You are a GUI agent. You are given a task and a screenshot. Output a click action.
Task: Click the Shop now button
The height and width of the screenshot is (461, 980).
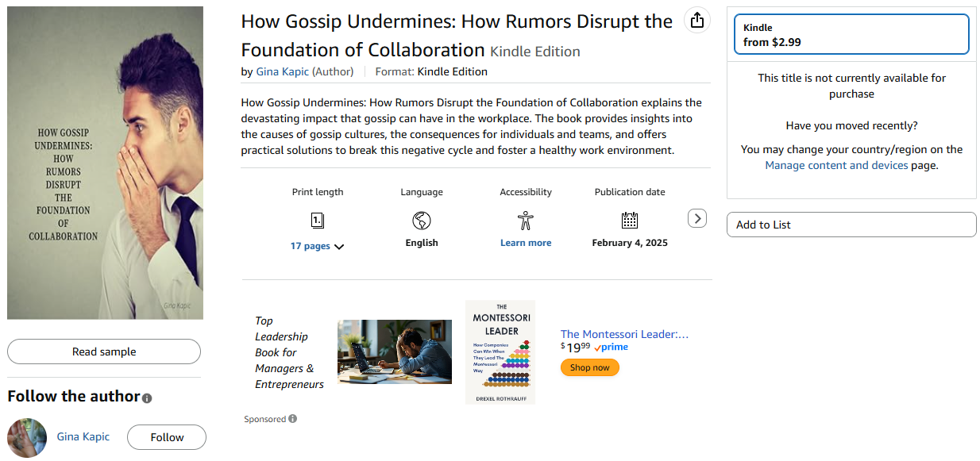tap(589, 367)
